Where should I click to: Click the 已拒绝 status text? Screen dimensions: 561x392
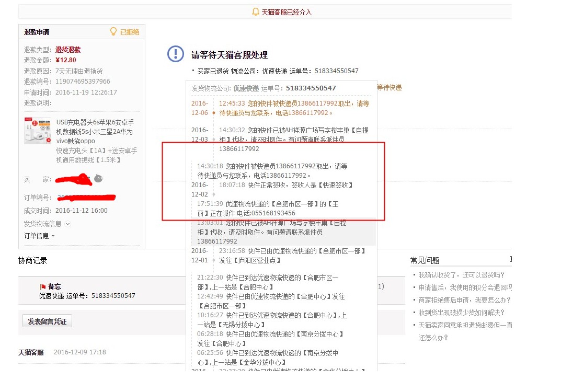(129, 32)
